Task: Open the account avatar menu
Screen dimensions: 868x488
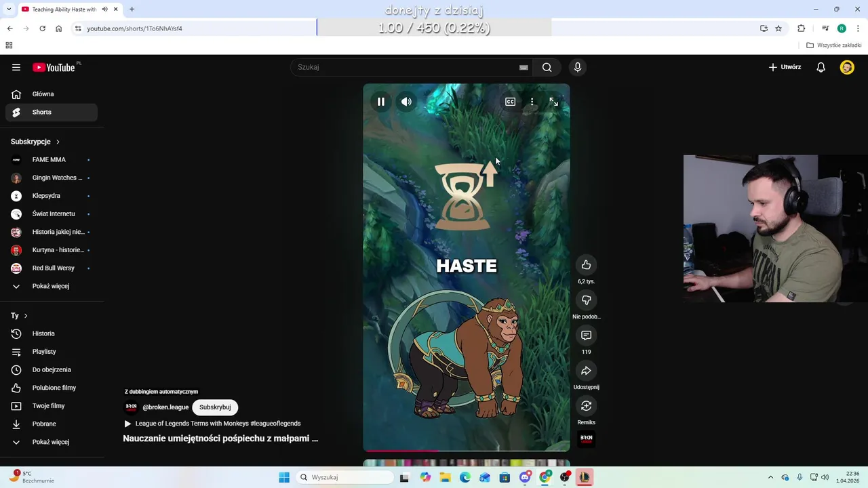Action: coord(847,67)
